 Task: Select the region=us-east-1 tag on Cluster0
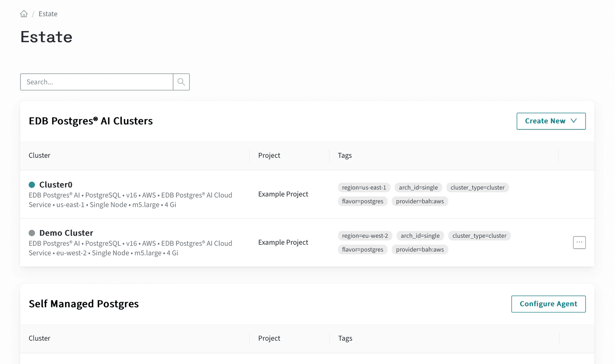click(364, 187)
